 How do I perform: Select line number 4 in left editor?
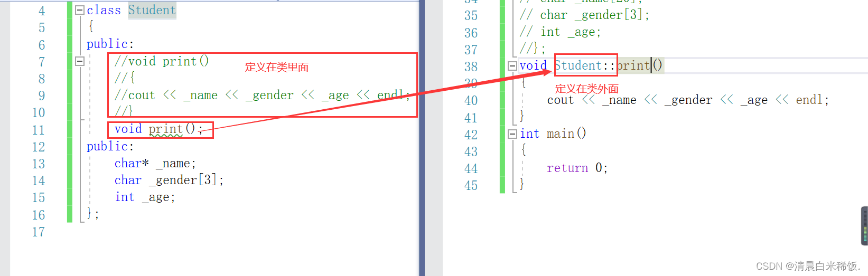[42, 11]
